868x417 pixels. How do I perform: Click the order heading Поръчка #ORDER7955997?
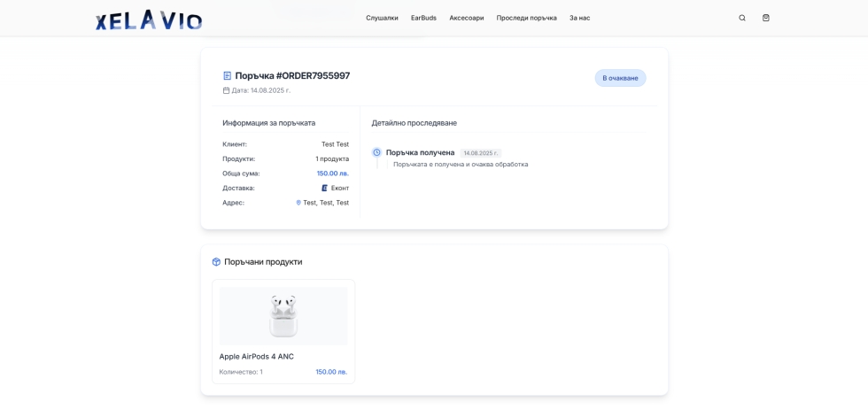point(292,76)
